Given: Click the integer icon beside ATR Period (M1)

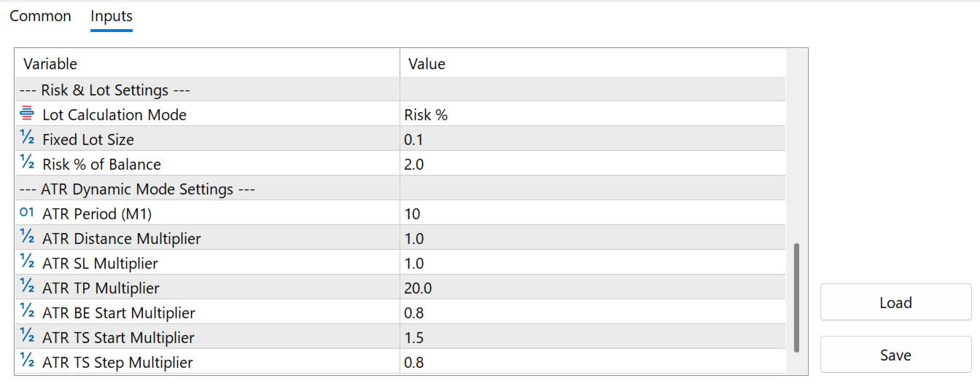Looking at the screenshot, I should (27, 213).
